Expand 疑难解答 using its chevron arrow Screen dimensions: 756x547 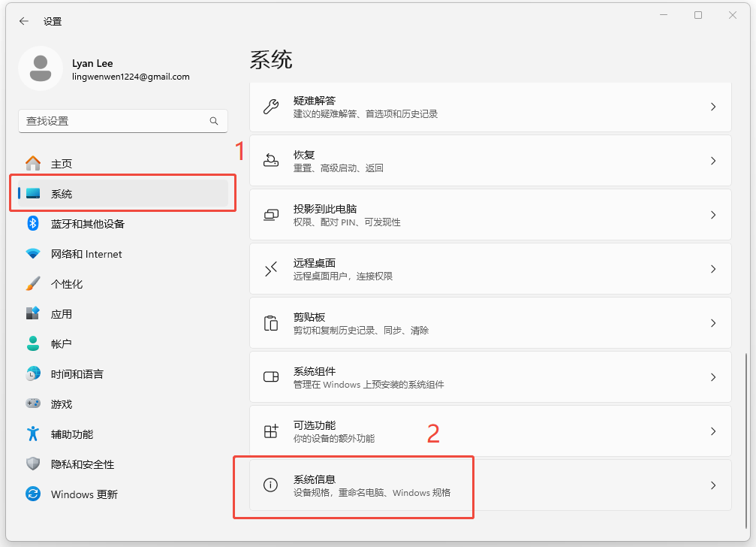pyautogui.click(x=712, y=107)
